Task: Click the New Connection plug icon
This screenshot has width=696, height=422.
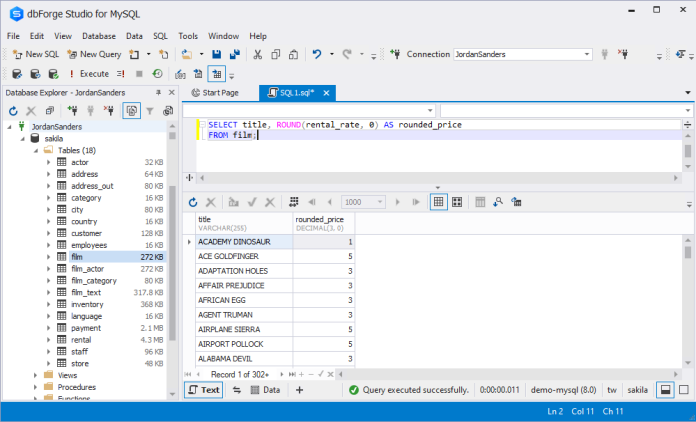Action: (395, 54)
